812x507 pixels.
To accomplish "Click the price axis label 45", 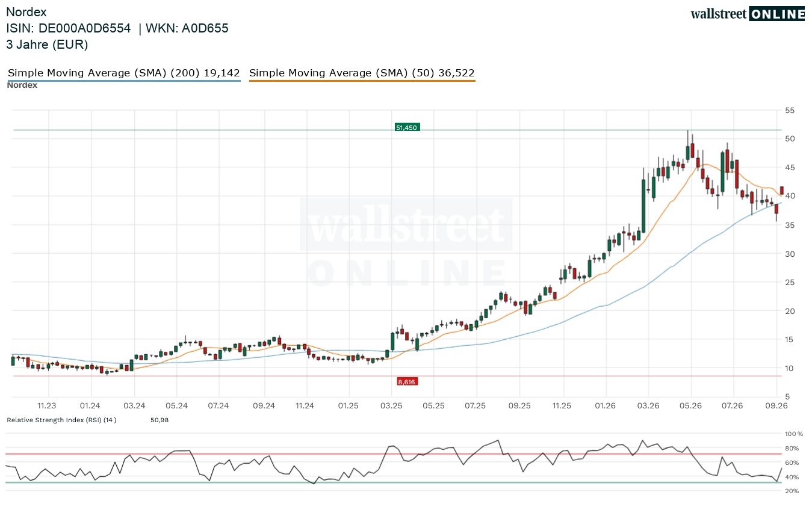I will [x=789, y=167].
